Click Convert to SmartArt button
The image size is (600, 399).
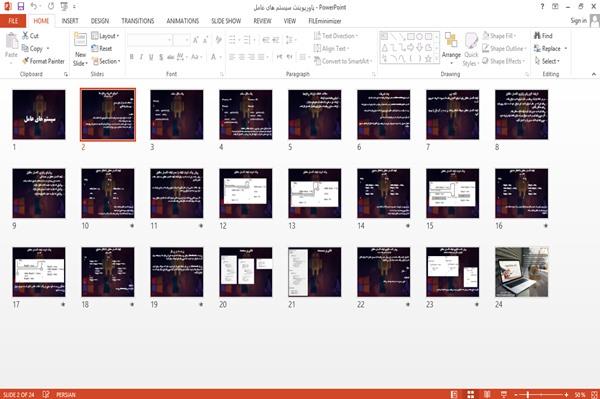click(x=343, y=61)
